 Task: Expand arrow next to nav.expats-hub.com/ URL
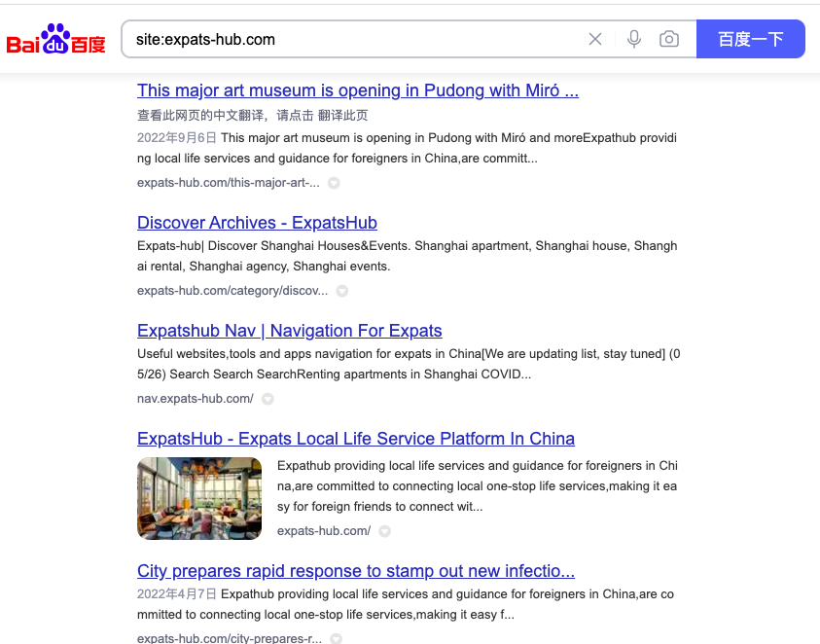pyautogui.click(x=267, y=399)
